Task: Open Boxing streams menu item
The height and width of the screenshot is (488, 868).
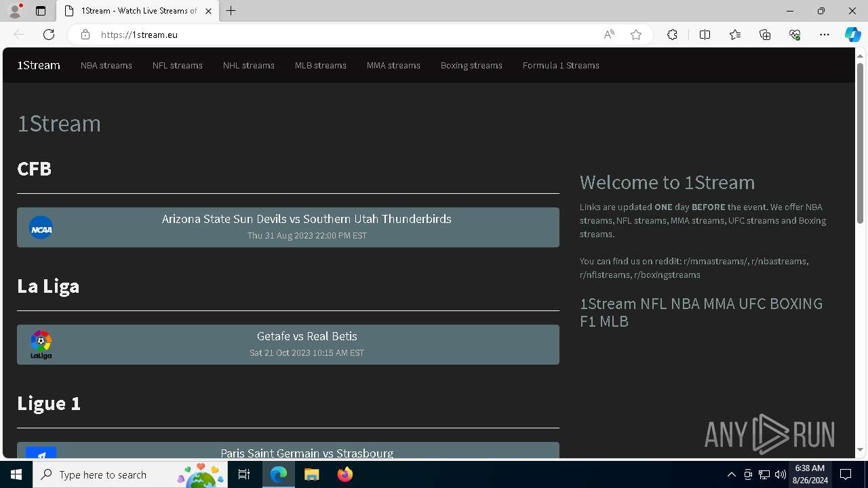Action: [x=471, y=65]
